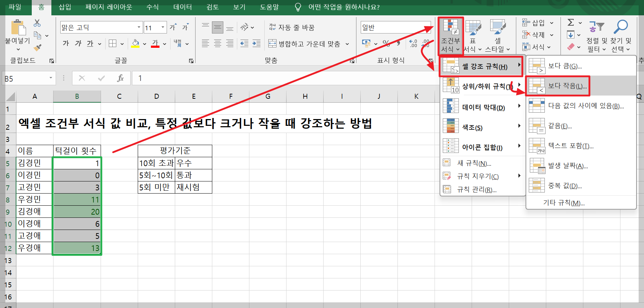Toggle 자동 줄 바꿈 wrap text
Image resolution: width=644 pixels, height=308 pixels.
point(291,27)
